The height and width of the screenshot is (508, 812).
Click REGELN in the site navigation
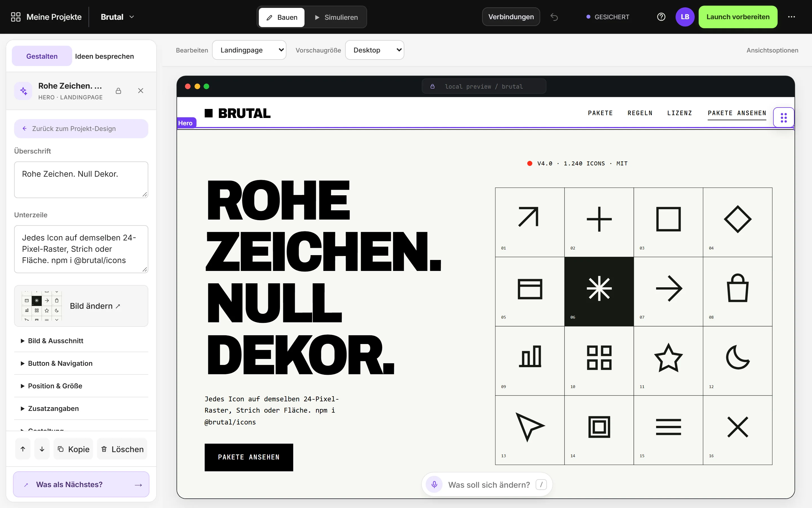(640, 113)
